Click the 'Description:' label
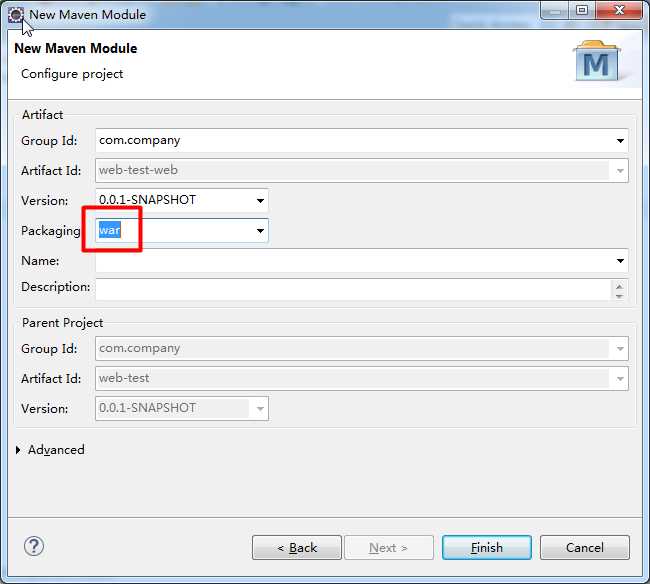Screen dimensions: 650x584 click(x=56, y=287)
